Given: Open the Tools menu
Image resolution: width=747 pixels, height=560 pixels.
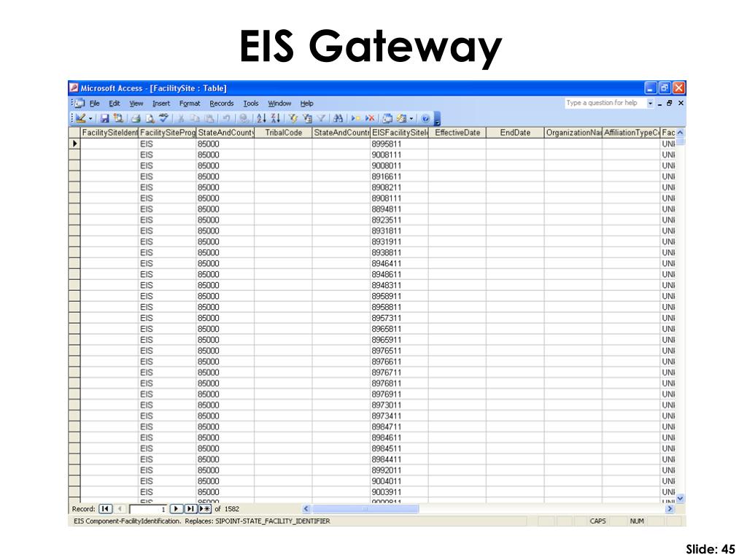Looking at the screenshot, I should 251,104.
